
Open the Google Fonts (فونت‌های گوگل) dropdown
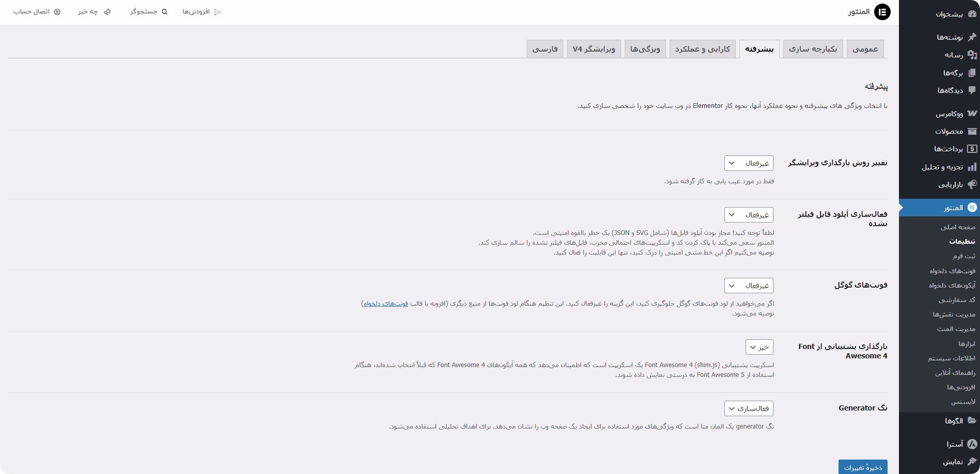749,286
